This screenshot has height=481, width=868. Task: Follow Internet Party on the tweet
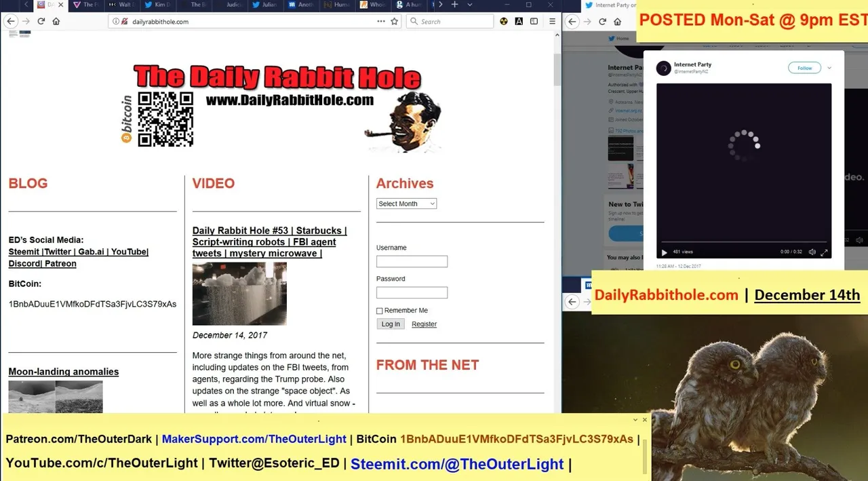tap(805, 68)
